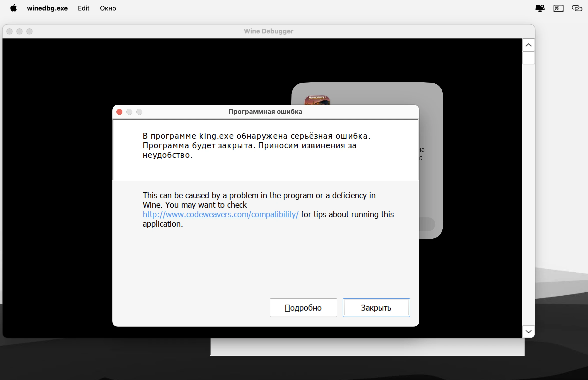This screenshot has width=588, height=380.
Task: Click the keyboard shortcut icon in menu bar
Action: pos(558,8)
